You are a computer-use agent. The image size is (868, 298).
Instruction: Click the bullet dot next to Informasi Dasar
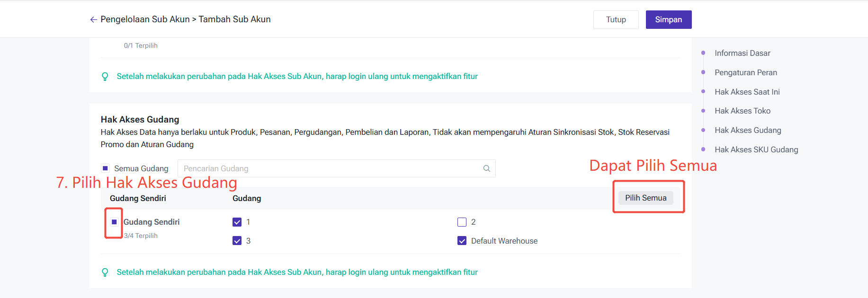pyautogui.click(x=703, y=53)
